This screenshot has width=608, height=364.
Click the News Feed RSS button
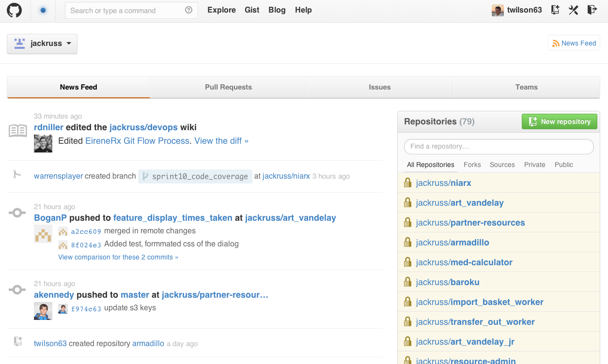(574, 43)
